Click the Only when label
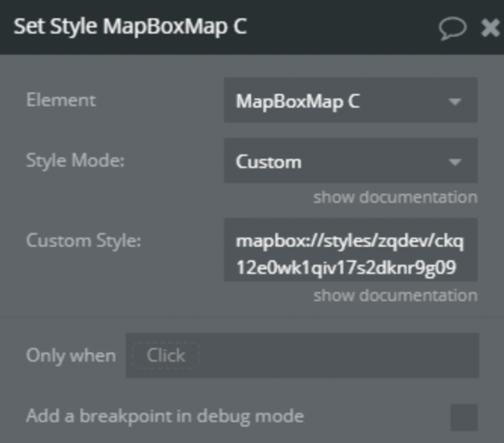The height and width of the screenshot is (443, 504). pos(71,355)
